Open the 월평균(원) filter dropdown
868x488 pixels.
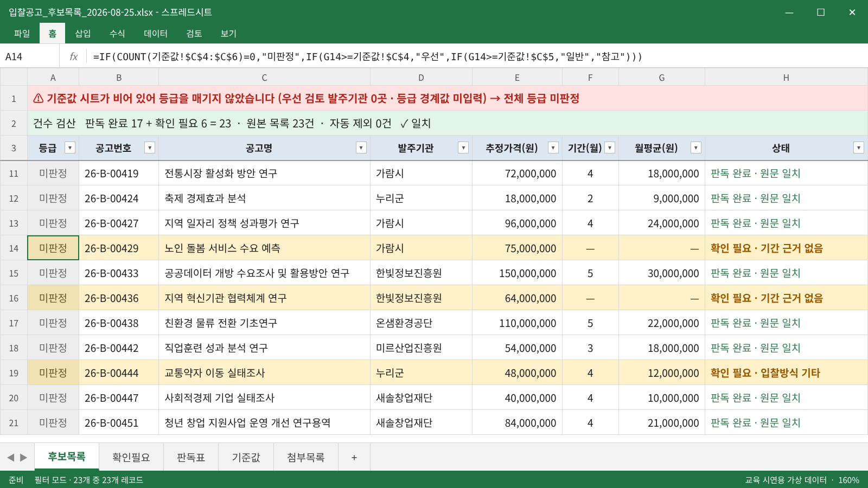click(696, 147)
